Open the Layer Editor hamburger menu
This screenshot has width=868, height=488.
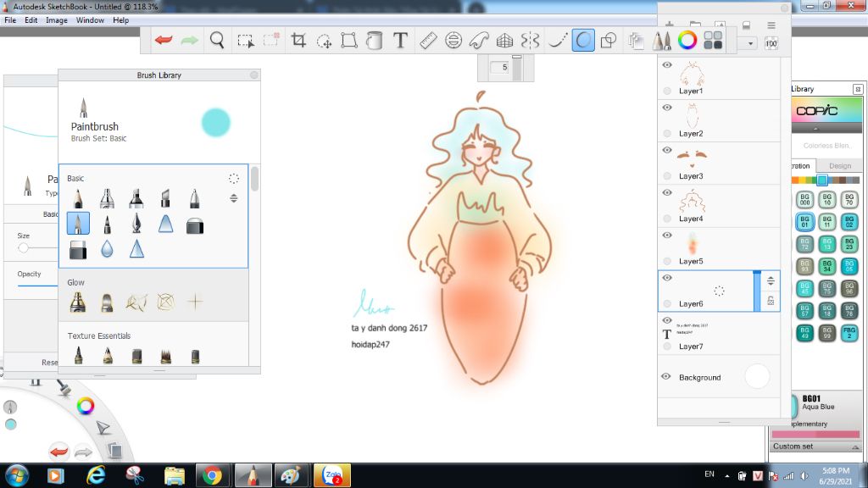(771, 25)
